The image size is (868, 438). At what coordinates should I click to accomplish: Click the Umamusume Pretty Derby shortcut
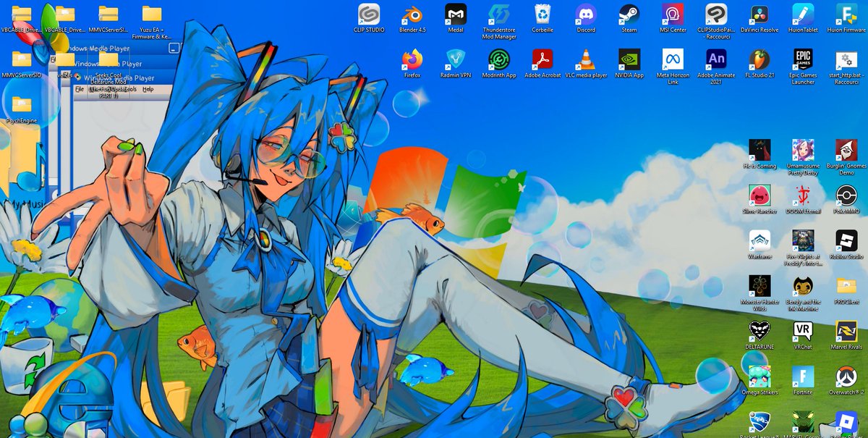[x=803, y=150]
